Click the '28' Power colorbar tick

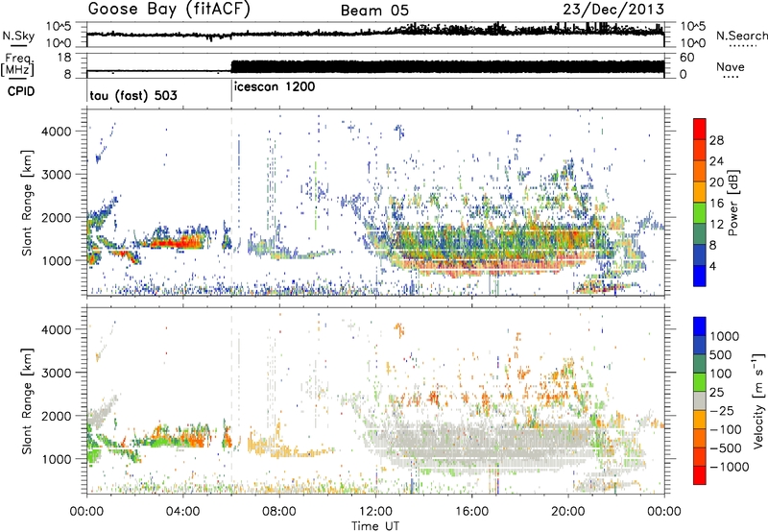point(716,140)
